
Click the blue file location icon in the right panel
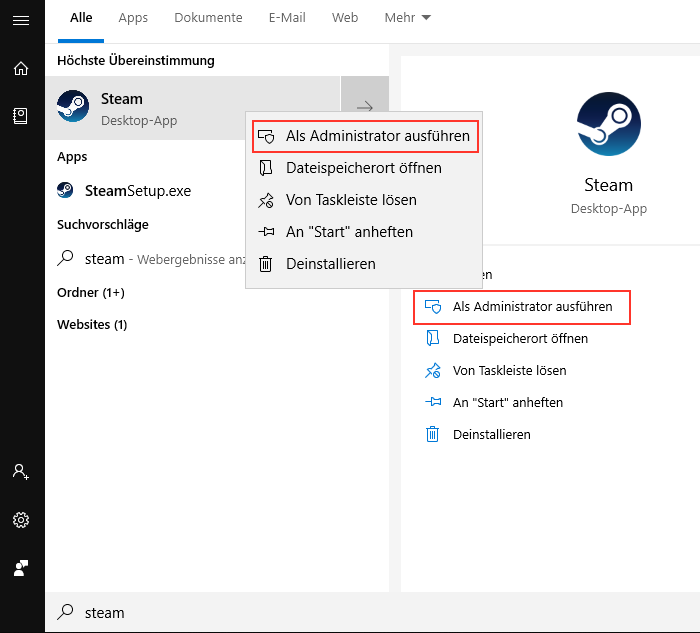433,338
